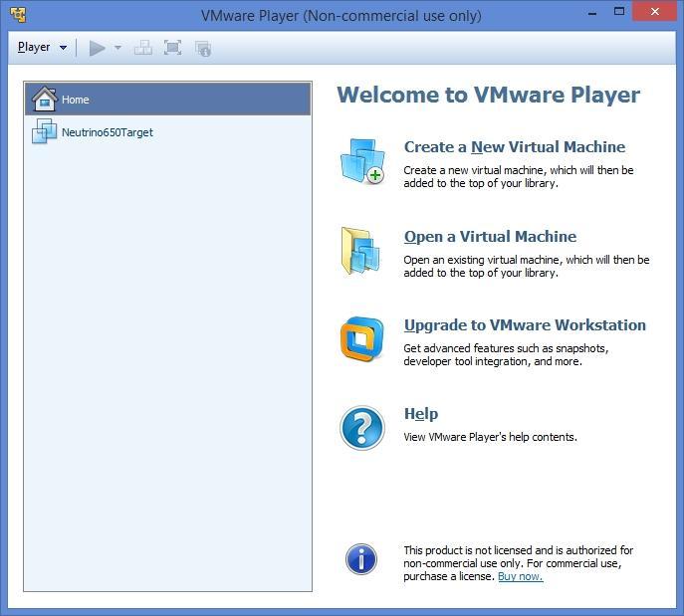Click the Buy now link
The width and height of the screenshot is (684, 616).
(521, 576)
